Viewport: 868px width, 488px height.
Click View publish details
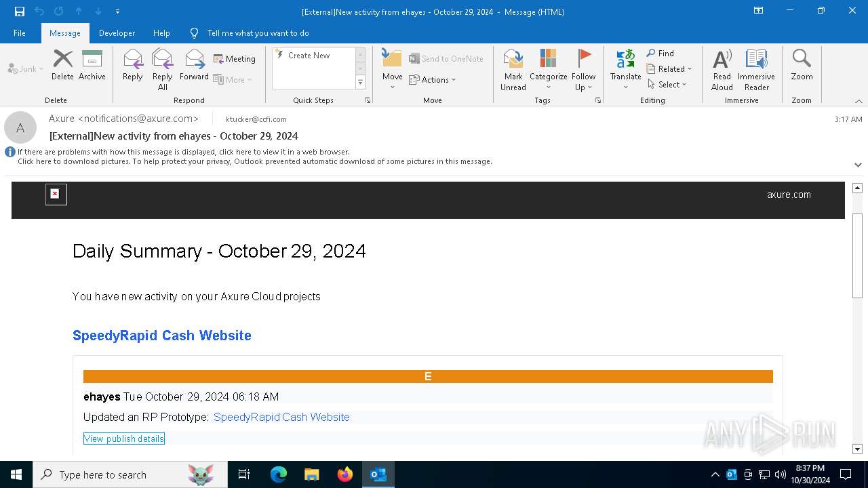point(124,439)
